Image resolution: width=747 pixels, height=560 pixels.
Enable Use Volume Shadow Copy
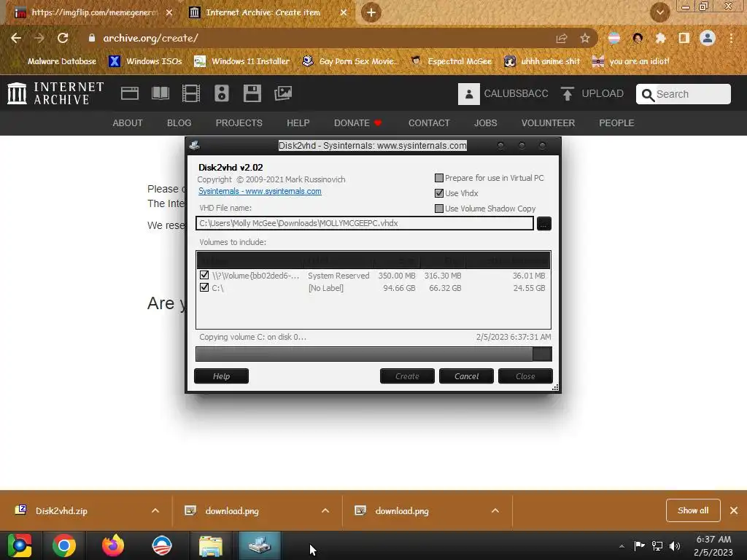coord(439,209)
